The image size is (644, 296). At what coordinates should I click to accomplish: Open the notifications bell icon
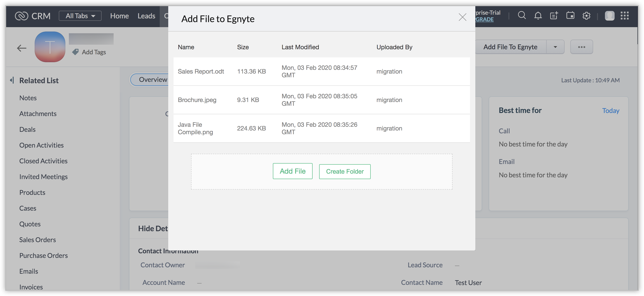pyautogui.click(x=538, y=16)
